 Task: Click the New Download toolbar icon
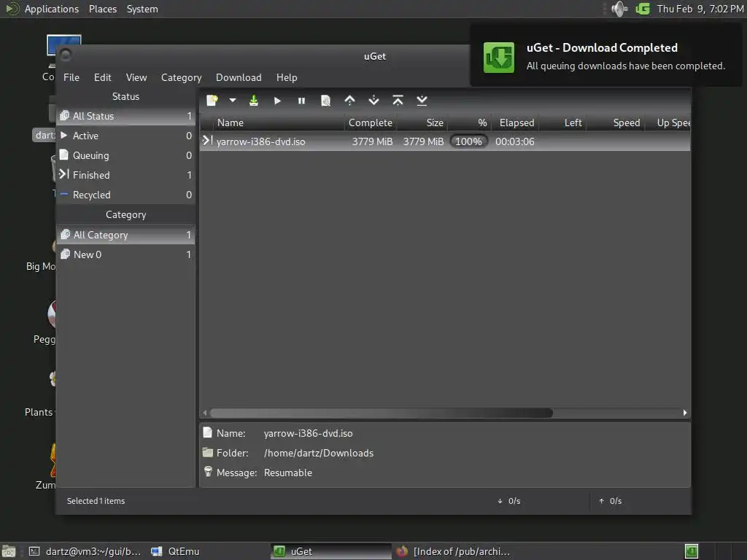[212, 101]
